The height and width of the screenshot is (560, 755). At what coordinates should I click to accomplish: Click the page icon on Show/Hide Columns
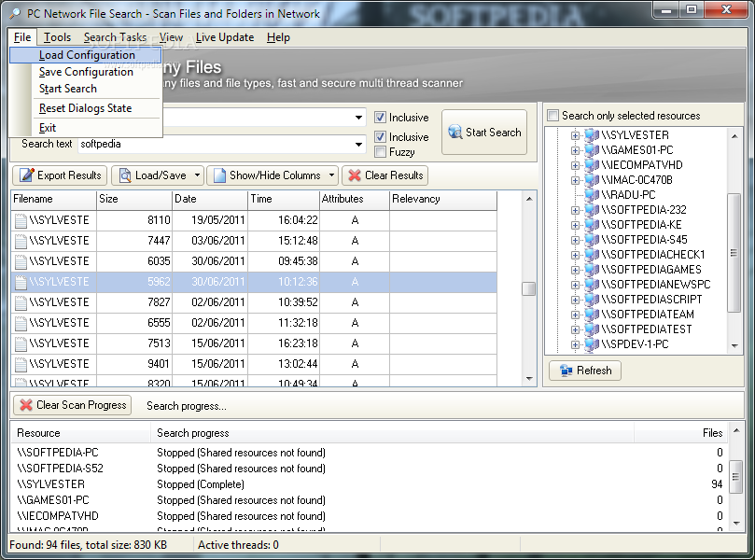point(219,175)
